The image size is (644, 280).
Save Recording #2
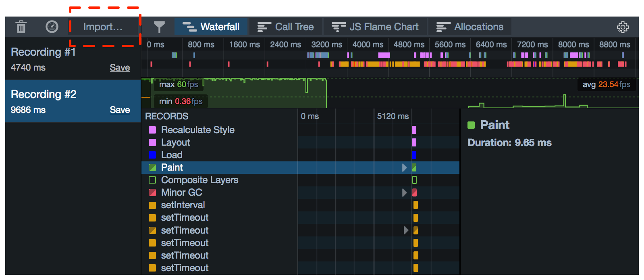tap(120, 110)
